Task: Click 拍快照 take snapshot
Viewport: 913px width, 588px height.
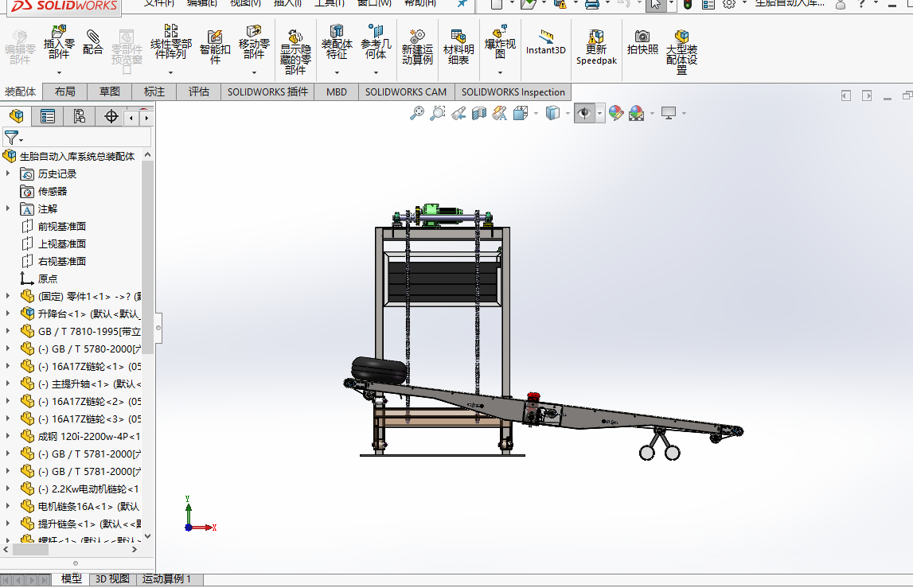Action: [642, 42]
